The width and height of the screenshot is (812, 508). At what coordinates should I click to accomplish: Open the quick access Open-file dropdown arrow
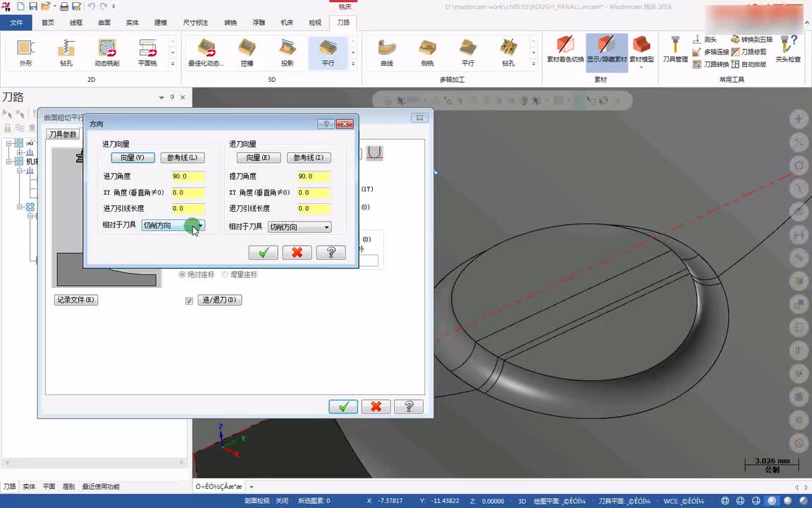tap(54, 6)
